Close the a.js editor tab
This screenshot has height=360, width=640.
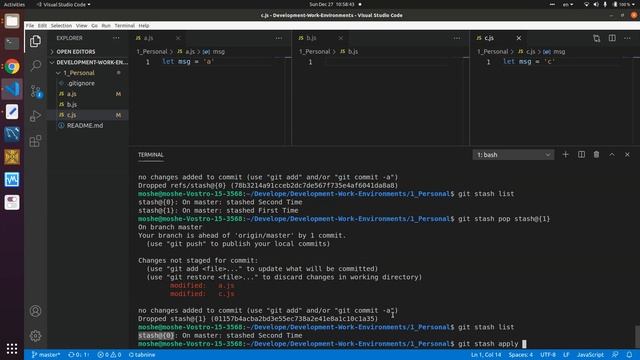click(x=178, y=38)
